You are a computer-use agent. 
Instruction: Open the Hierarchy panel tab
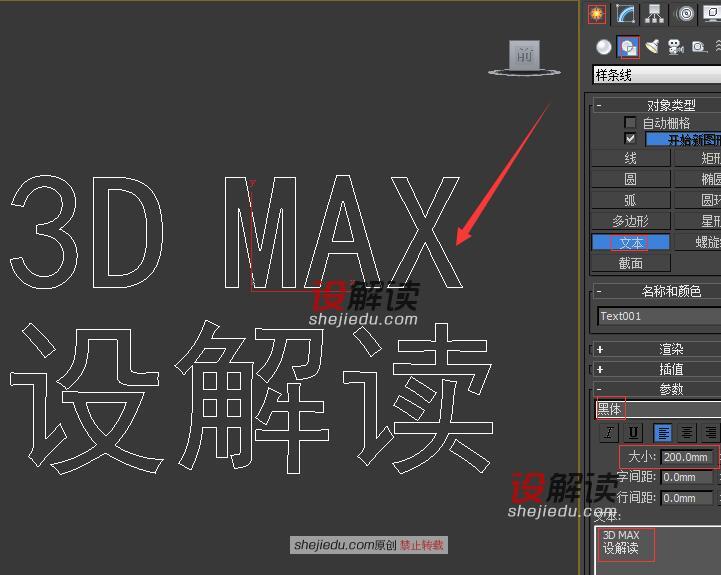pos(654,14)
